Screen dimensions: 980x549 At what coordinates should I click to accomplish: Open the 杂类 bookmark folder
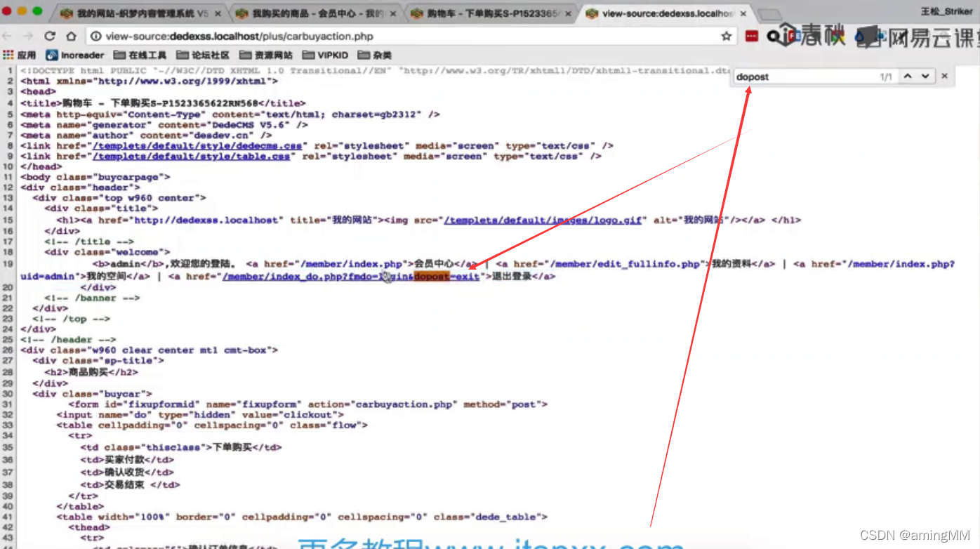point(375,55)
